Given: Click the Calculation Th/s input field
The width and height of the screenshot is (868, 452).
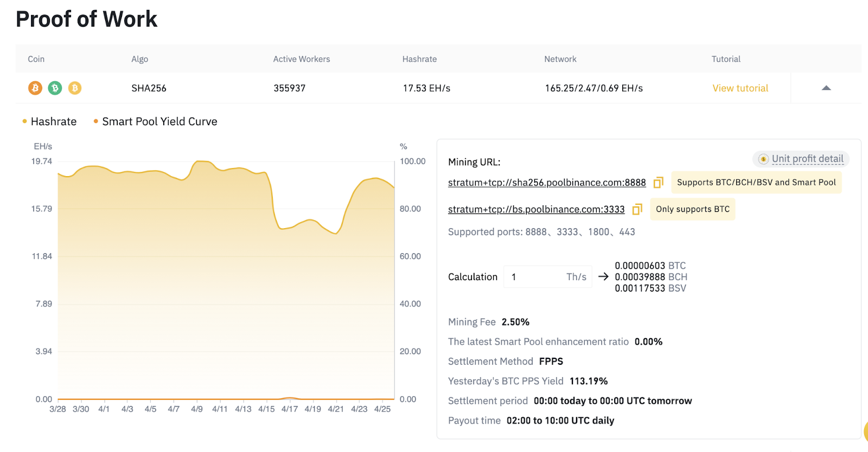Looking at the screenshot, I should [x=534, y=277].
